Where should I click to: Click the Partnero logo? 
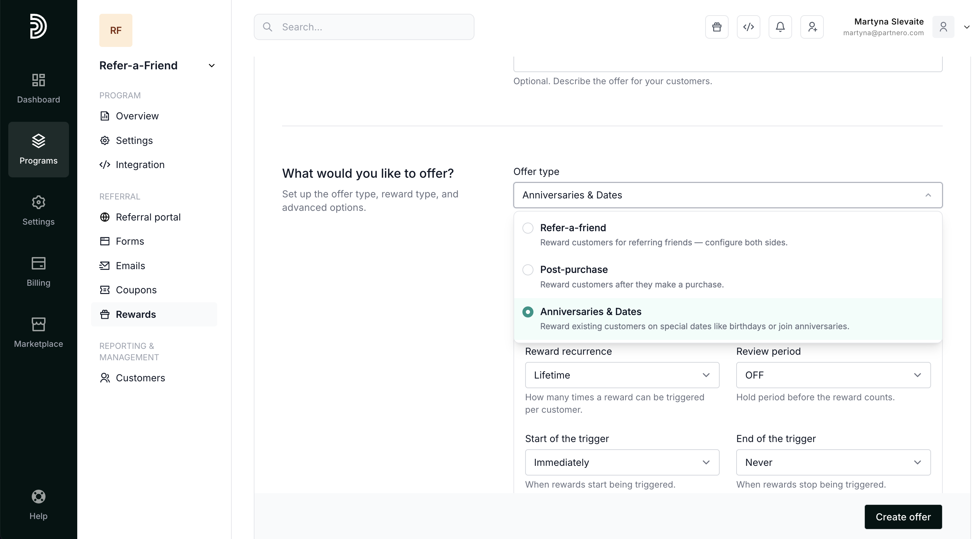point(38,26)
